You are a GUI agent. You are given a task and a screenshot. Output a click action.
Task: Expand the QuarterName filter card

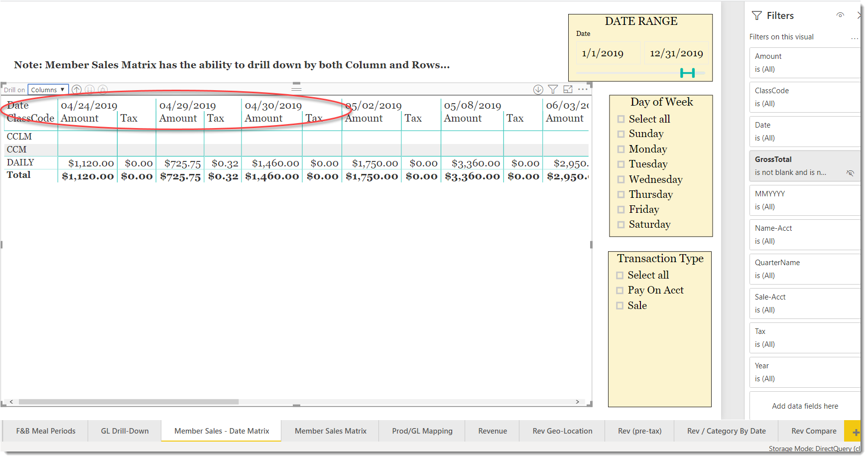pyautogui.click(x=805, y=269)
